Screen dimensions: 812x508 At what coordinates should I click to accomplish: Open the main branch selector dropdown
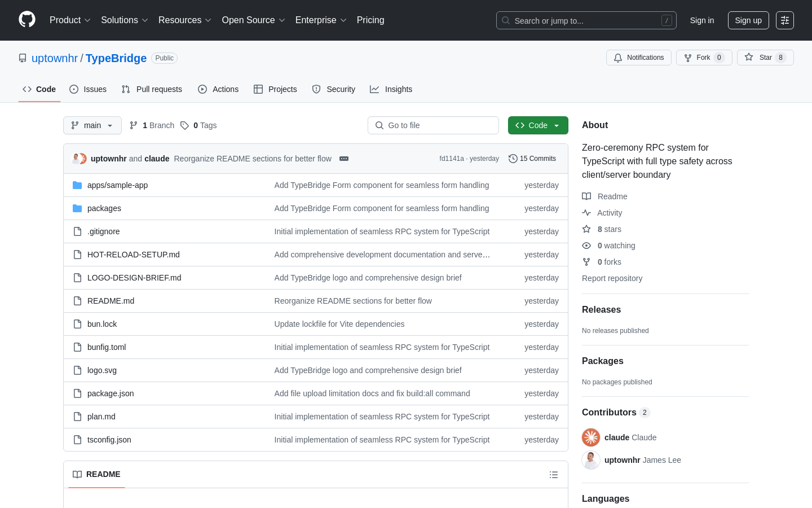point(92,125)
